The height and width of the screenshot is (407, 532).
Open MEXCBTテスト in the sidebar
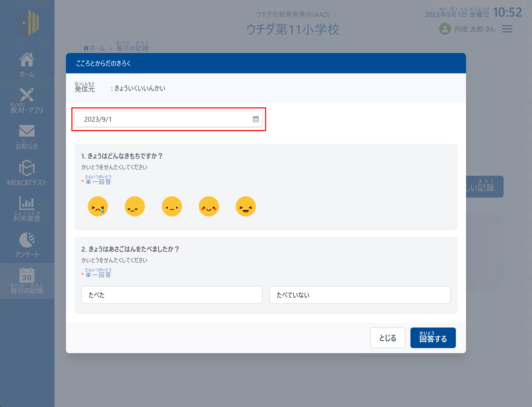(27, 173)
